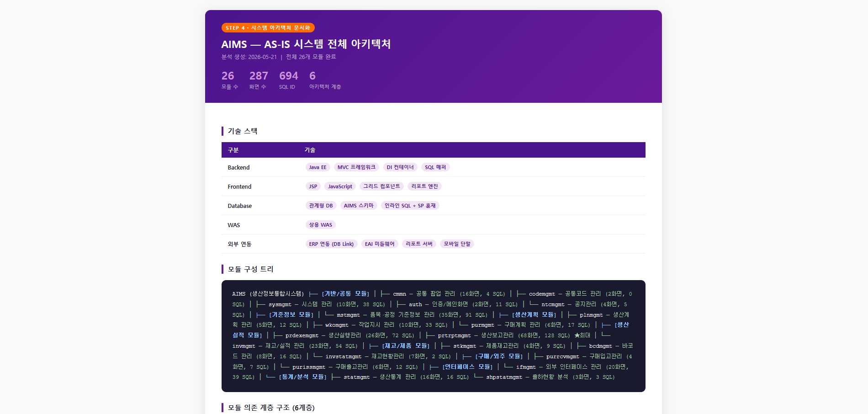Click the Frontend row label
Viewport: 868px width, 414px height.
tap(239, 186)
